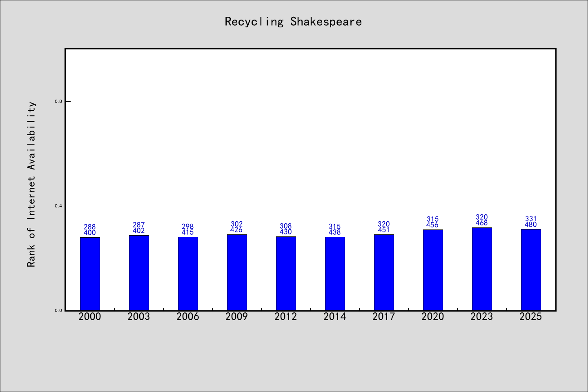The height and width of the screenshot is (392, 588).
Task: Click the x-axis label 2020
Action: click(x=433, y=316)
